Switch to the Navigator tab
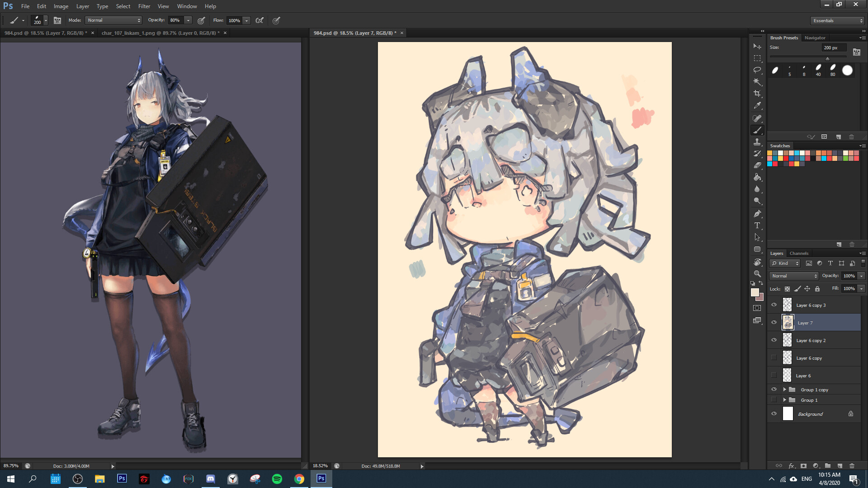868x488 pixels. [815, 38]
